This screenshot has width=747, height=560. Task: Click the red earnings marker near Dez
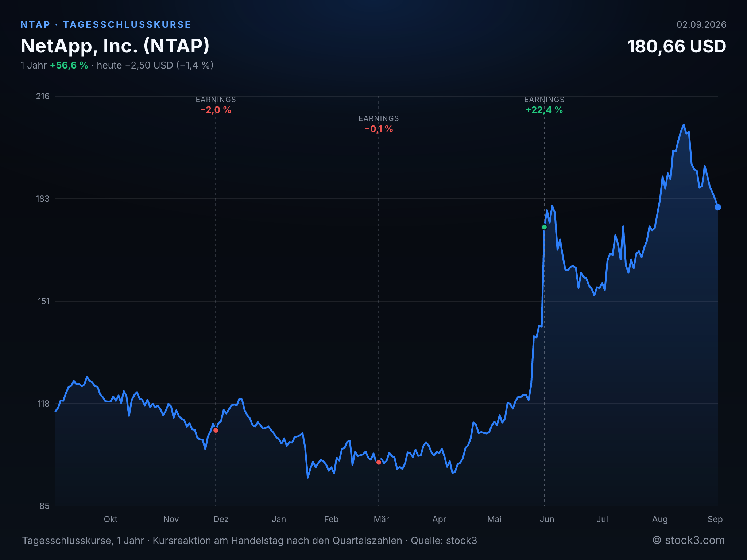(216, 431)
